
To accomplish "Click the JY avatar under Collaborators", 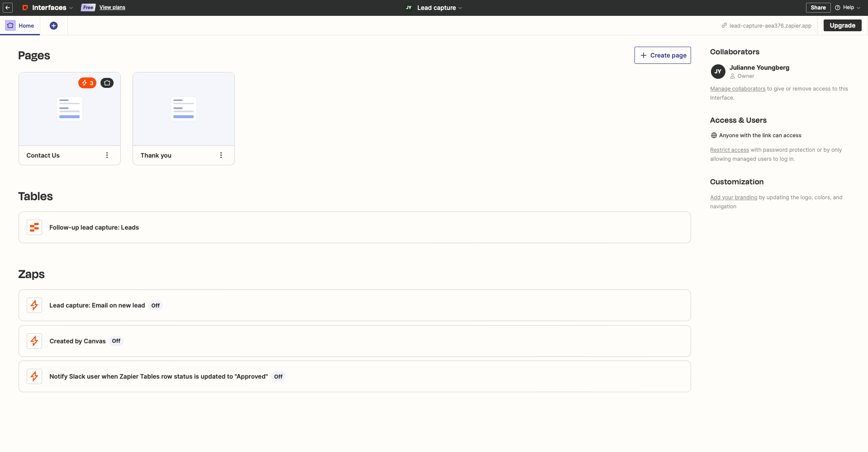I will click(718, 72).
